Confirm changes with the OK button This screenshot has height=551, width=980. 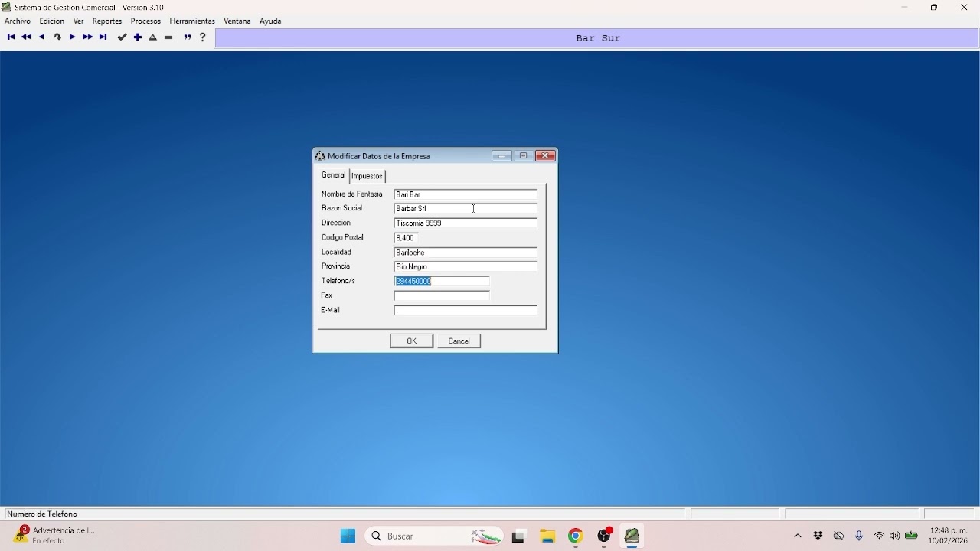pos(412,341)
